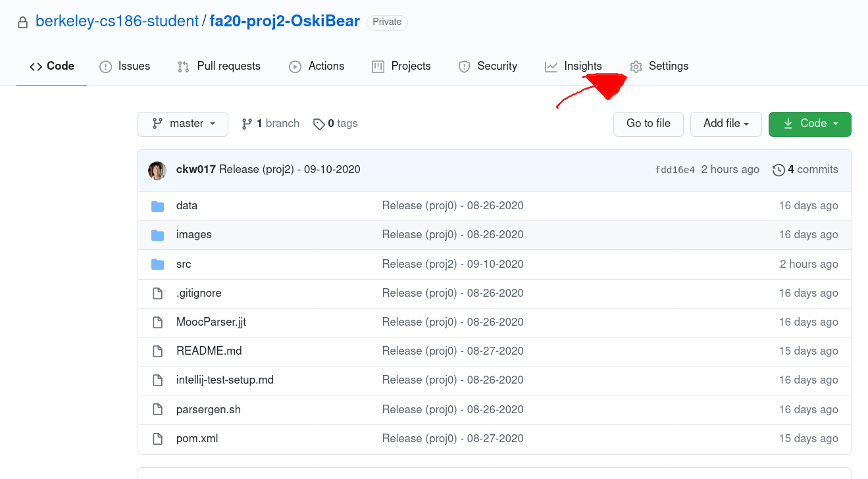Click the branch icon beside 1 branch

click(x=247, y=124)
